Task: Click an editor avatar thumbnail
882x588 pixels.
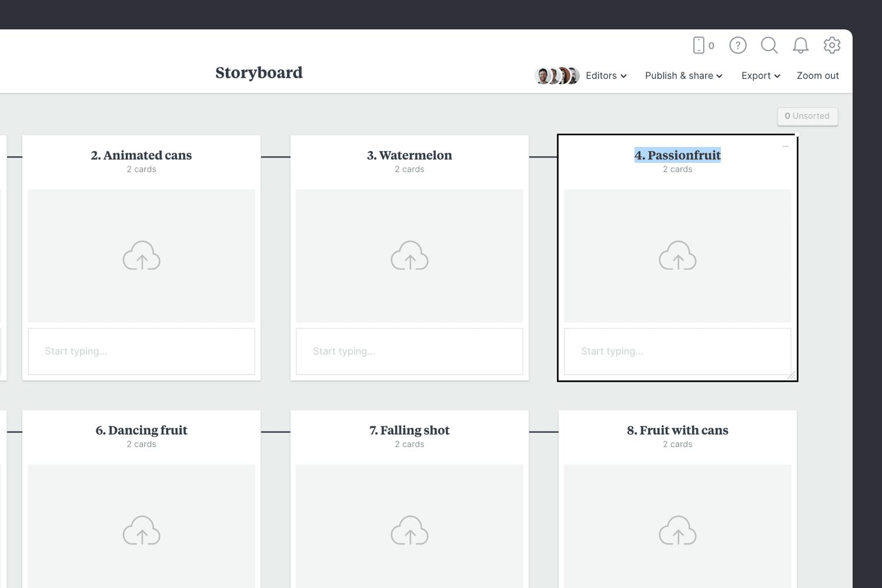Action: [543, 75]
